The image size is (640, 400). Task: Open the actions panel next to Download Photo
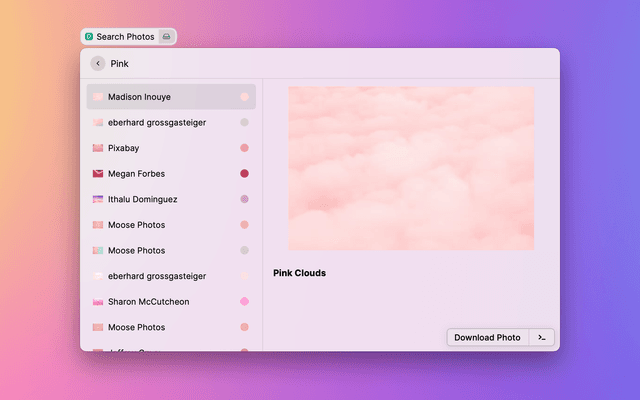pos(541,338)
